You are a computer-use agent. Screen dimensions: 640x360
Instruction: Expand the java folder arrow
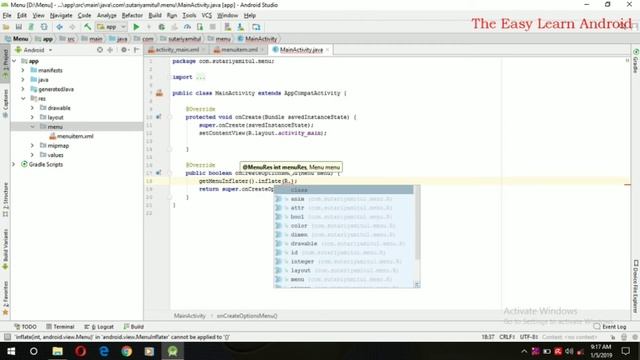coord(23,80)
